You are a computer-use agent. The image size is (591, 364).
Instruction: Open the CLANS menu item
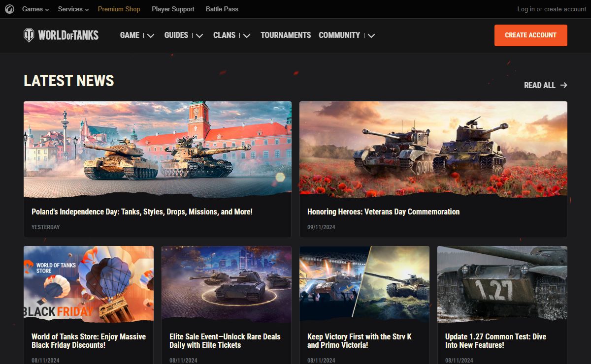224,35
